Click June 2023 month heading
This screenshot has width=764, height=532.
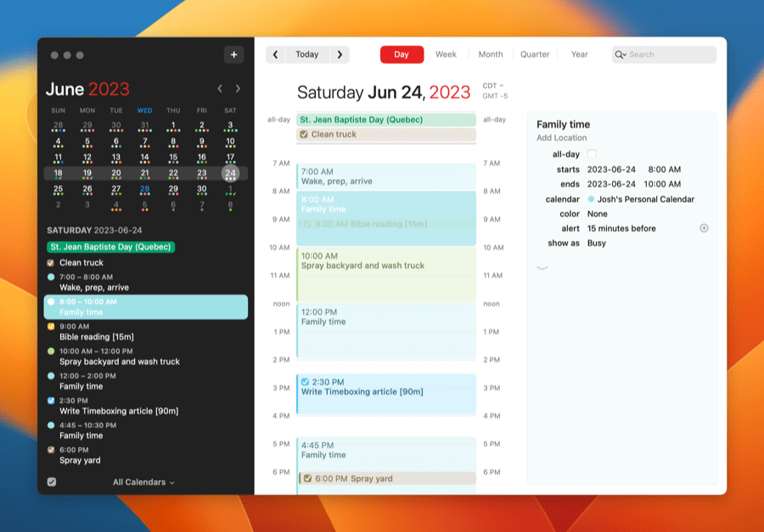(x=87, y=89)
